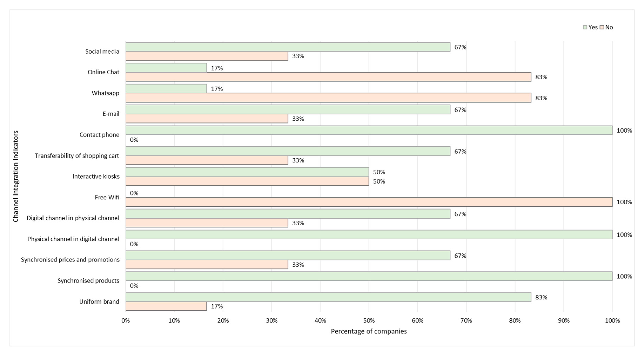Click the Physical channel in digital channel green bar

369,235
